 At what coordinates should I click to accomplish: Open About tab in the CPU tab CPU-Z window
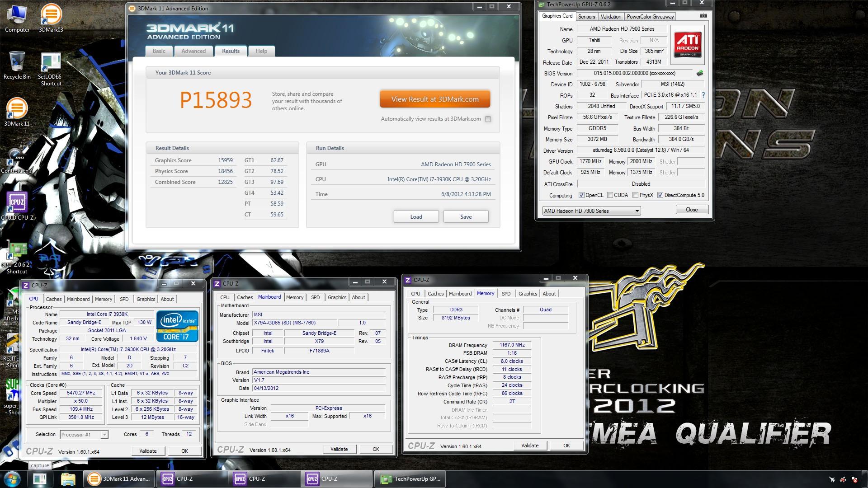[167, 299]
